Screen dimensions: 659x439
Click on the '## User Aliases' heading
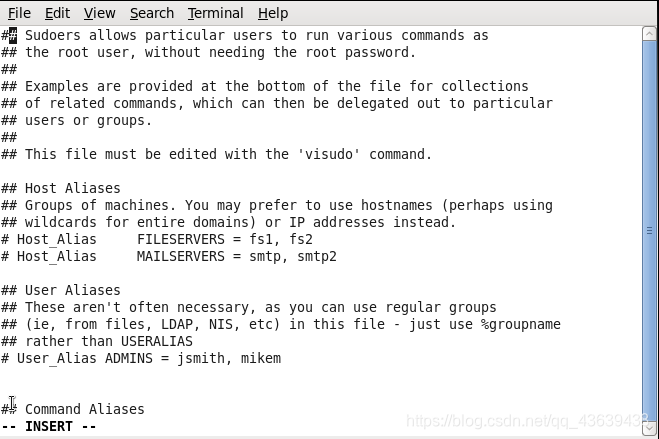(61, 290)
